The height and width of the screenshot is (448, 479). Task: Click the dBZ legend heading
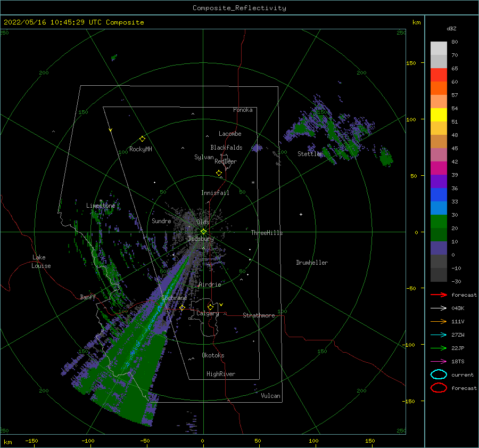(451, 28)
